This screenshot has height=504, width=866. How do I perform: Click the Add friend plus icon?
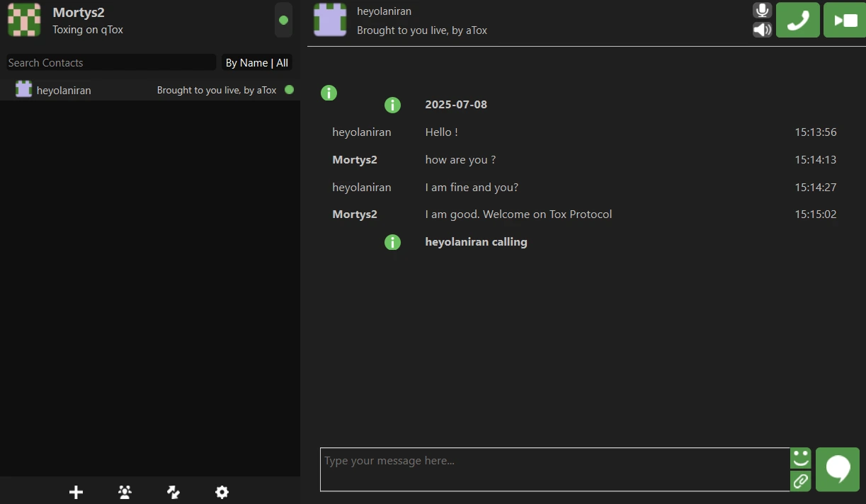pyautogui.click(x=76, y=492)
